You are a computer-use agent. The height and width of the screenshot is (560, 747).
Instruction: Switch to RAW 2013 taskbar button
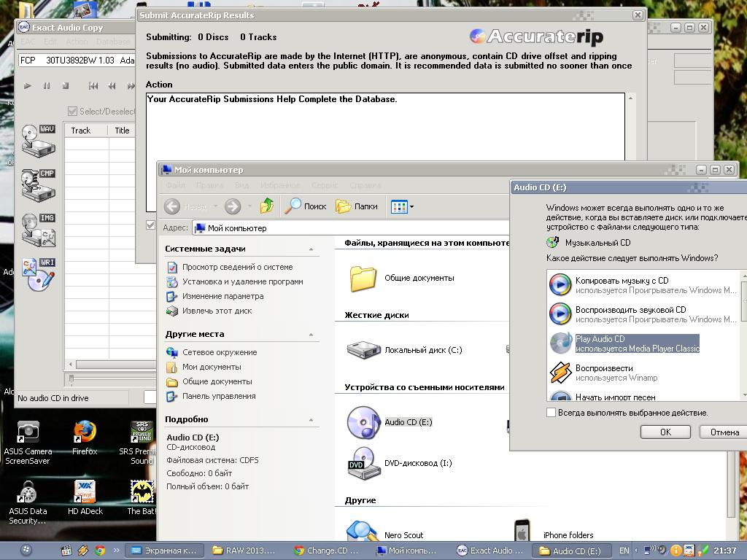[x=244, y=551]
